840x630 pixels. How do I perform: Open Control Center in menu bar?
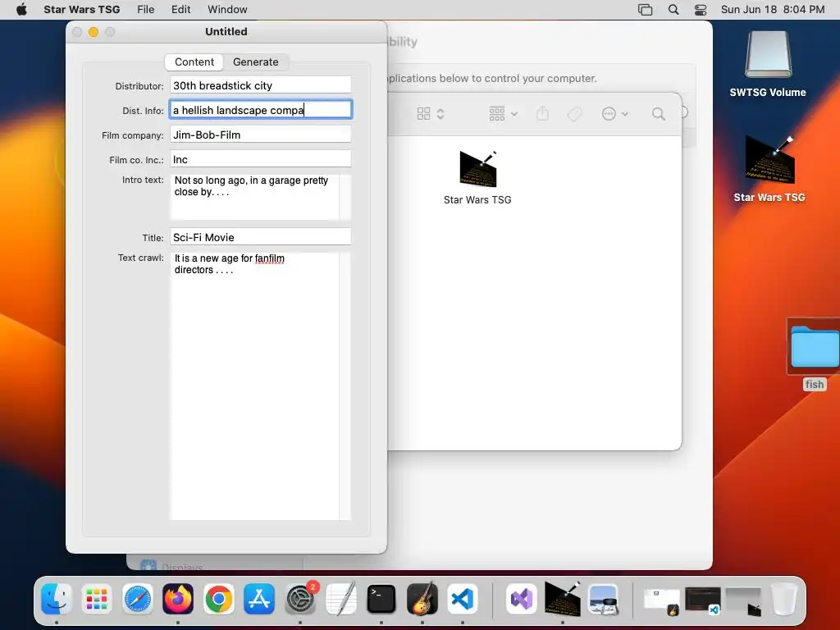(701, 9)
